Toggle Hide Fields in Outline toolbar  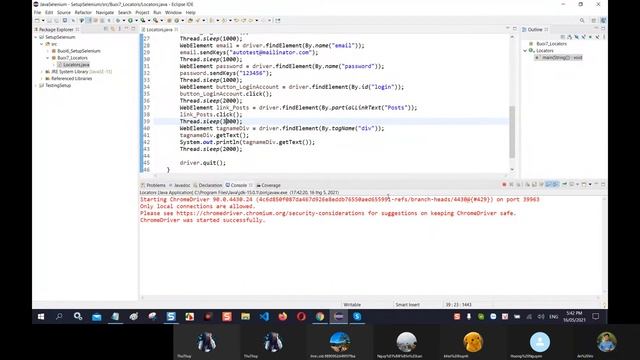[577, 37]
